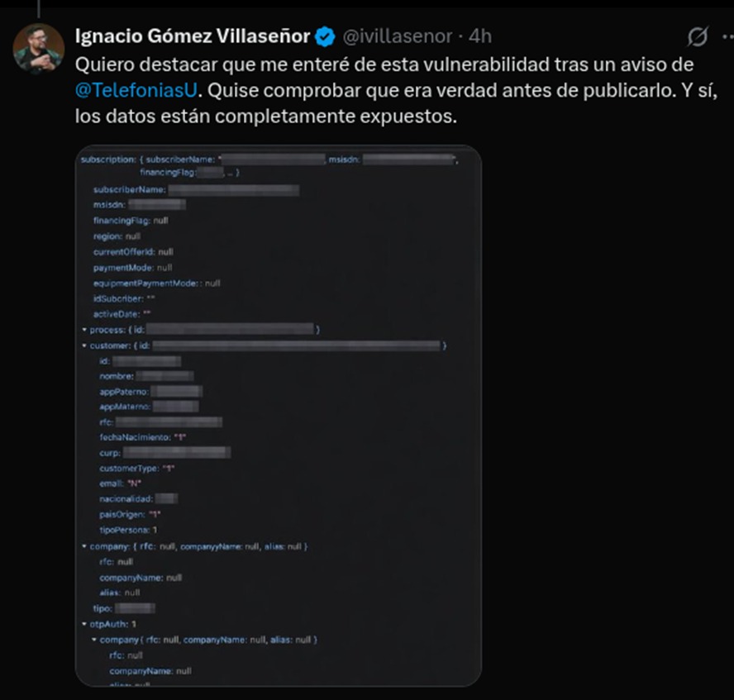Open the Ignacio Gómez Villaseñor profile name

tap(193, 36)
